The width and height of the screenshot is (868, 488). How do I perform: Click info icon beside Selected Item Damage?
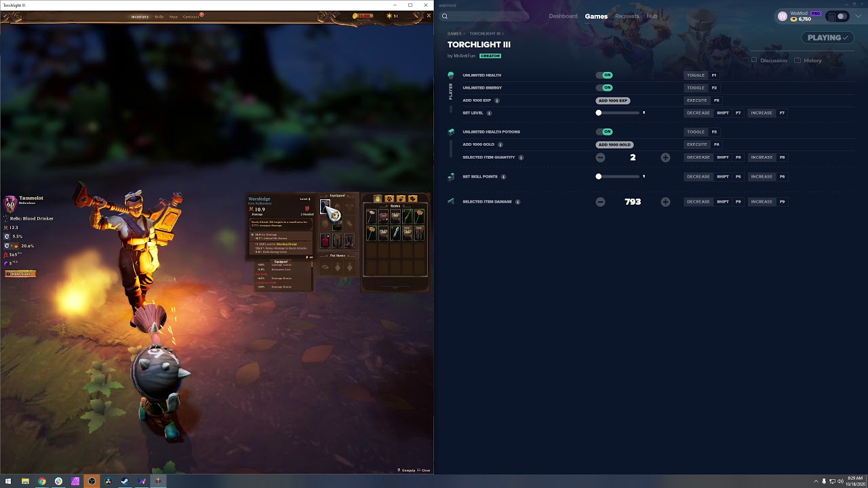pyautogui.click(x=517, y=202)
